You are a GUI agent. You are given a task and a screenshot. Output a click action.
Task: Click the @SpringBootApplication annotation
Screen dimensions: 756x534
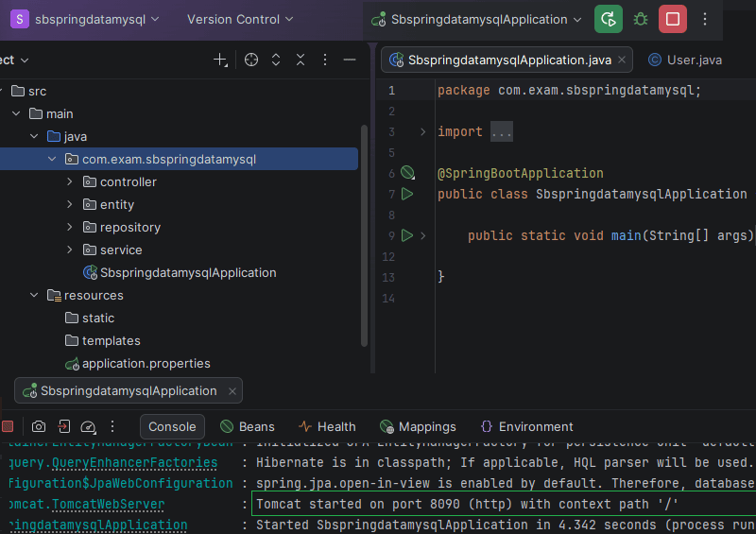[521, 173]
